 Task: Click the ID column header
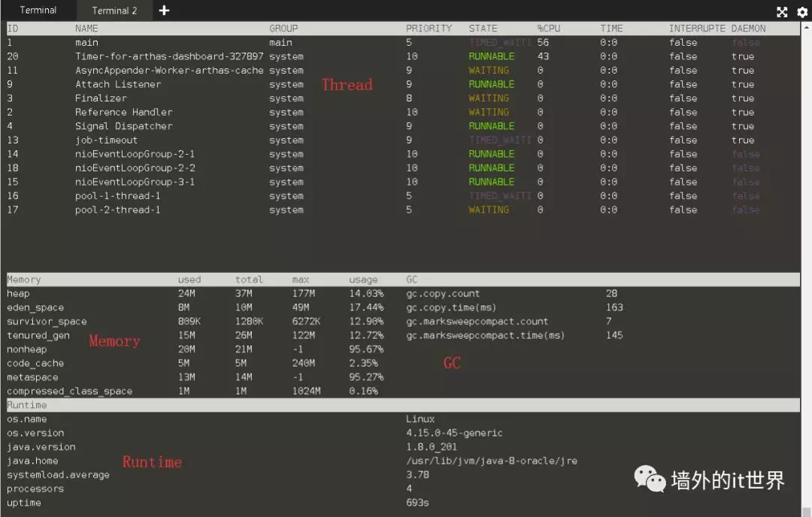(x=13, y=29)
